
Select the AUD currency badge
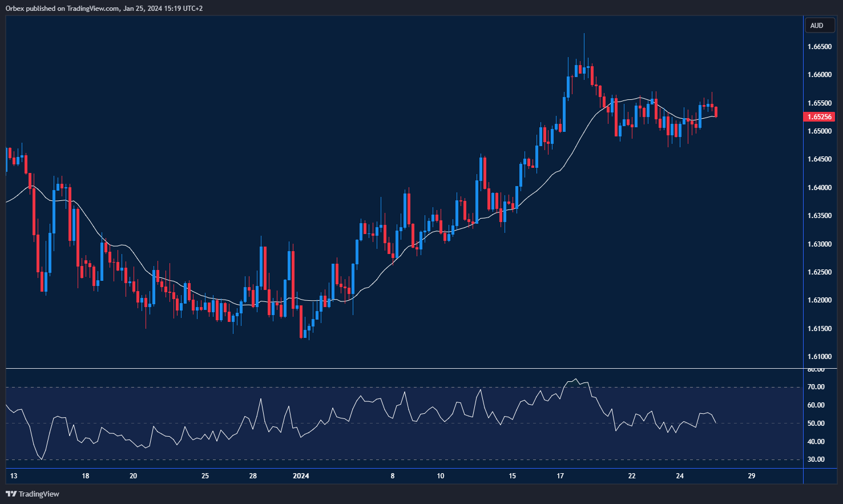(x=819, y=25)
